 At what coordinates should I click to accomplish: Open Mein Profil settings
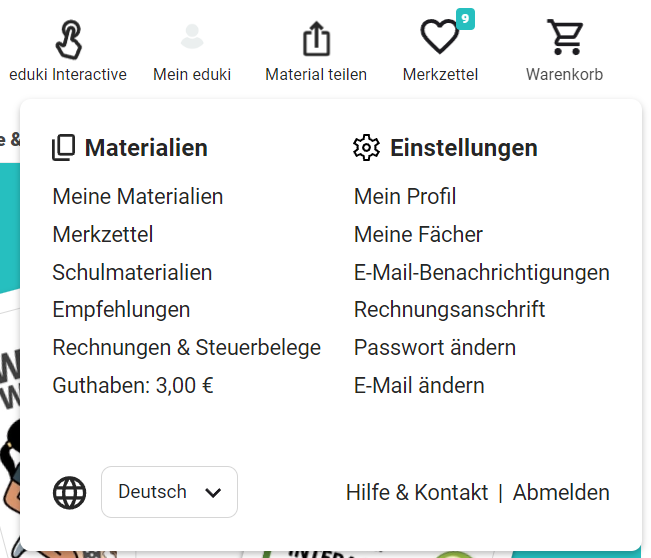(x=405, y=197)
